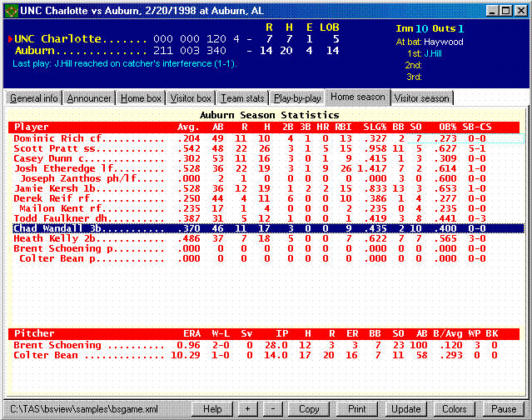Screen dimensions: 532x420
Task: Open the General info tab
Action: 33,98
